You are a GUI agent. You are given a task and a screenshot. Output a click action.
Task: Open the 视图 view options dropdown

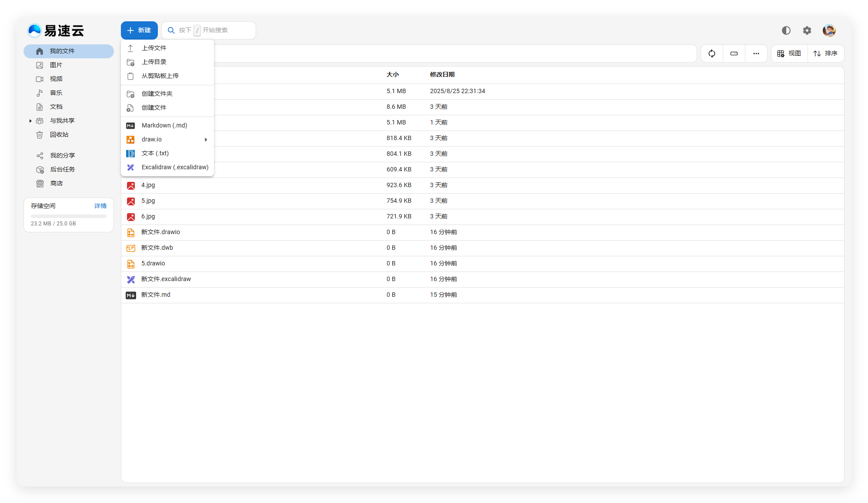[x=789, y=54]
